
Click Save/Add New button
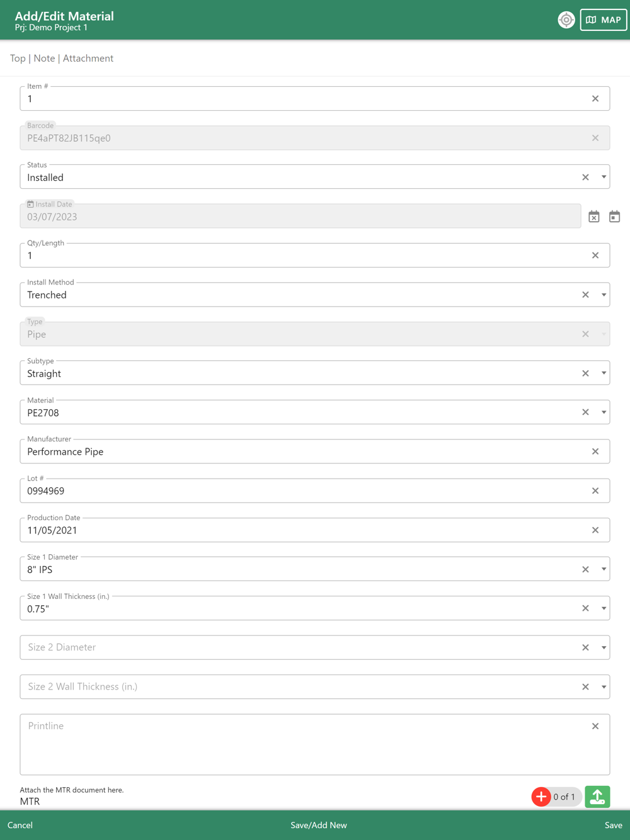click(x=318, y=825)
